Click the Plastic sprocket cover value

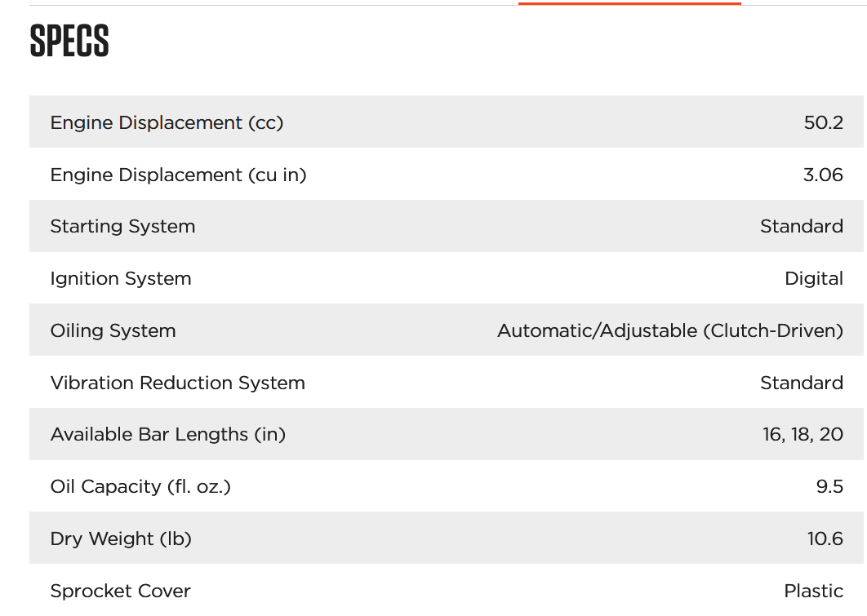pyautogui.click(x=813, y=591)
